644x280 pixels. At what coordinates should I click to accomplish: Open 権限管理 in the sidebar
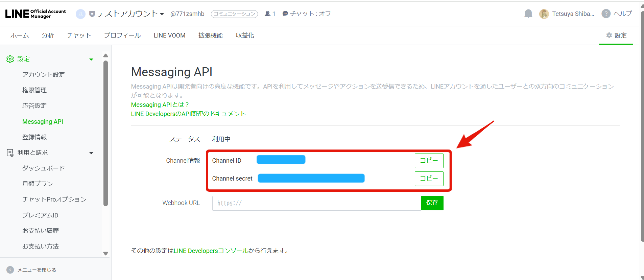[34, 90]
